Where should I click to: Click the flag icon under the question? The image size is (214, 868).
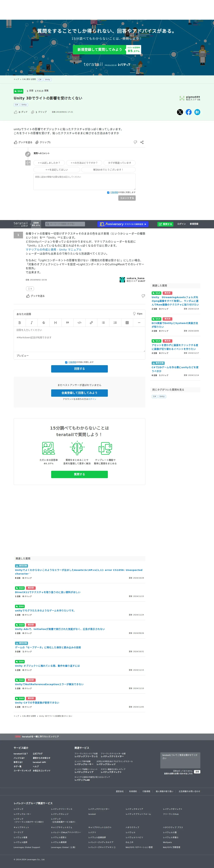[135, 142]
